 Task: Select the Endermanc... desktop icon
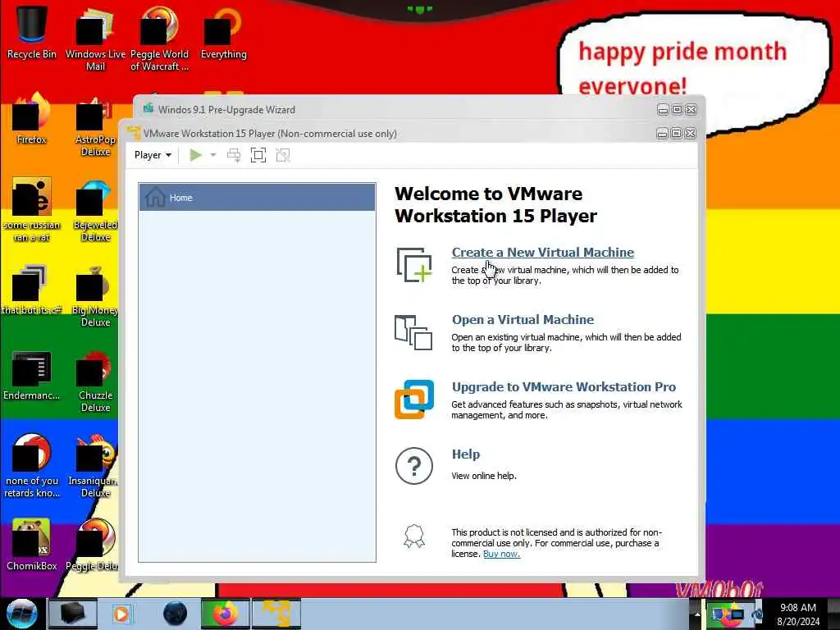tap(32, 375)
